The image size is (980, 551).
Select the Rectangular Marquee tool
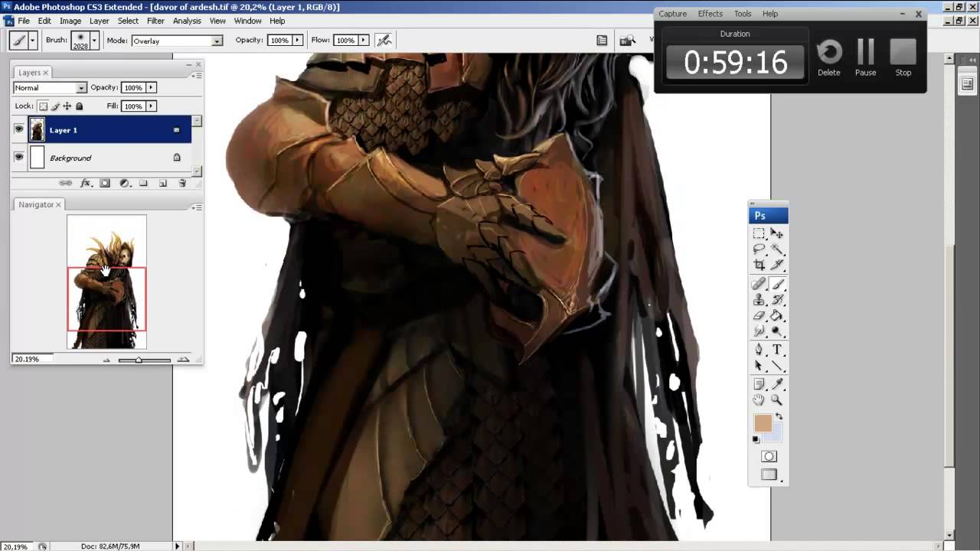point(759,233)
